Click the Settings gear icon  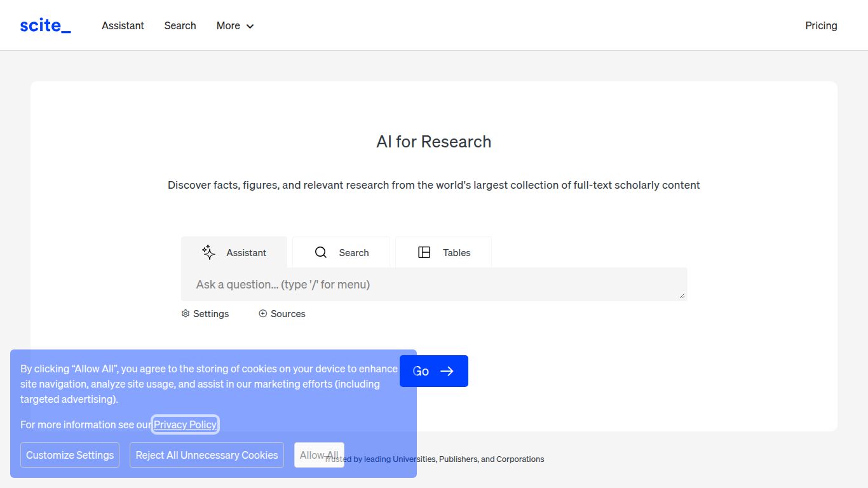click(186, 314)
